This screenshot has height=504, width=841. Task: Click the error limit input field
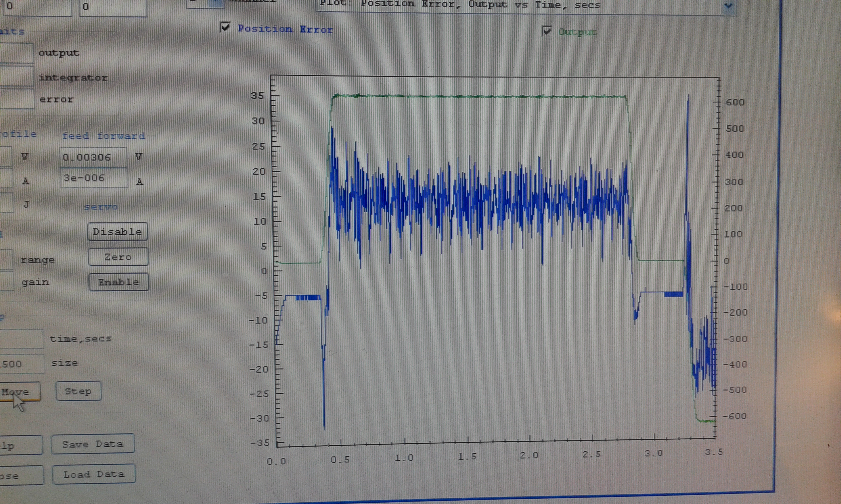tap(16, 99)
